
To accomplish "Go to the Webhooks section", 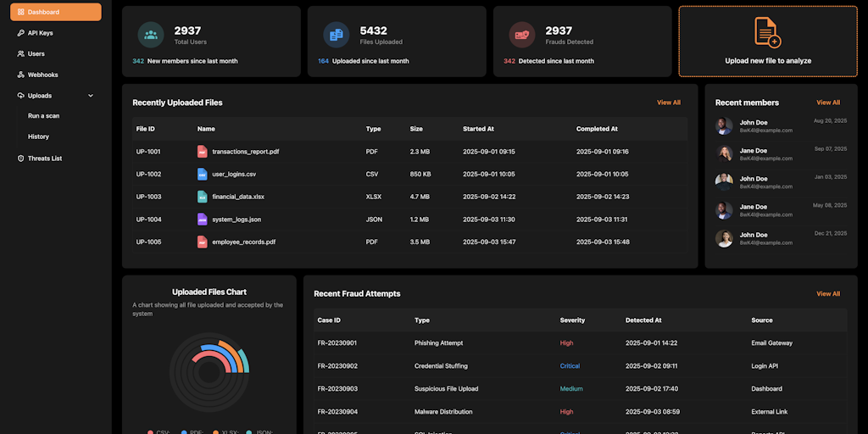I will tap(42, 75).
